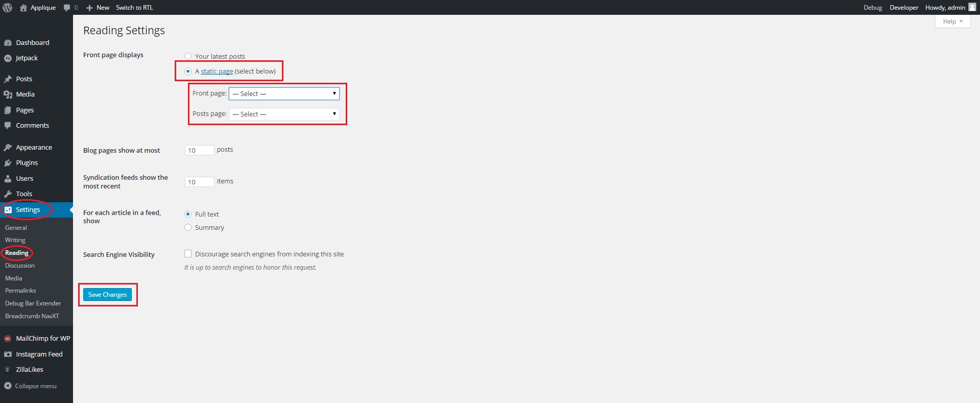Viewport: 980px width, 403px height.
Task: Open the Instagram Feed camera icon
Action: pyautogui.click(x=8, y=354)
